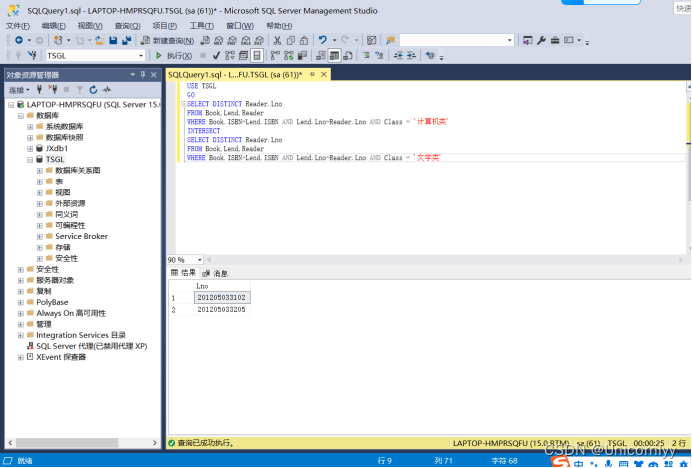Click the wrench properties icon
Image resolution: width=692 pixels, height=468 pixels.
click(541, 40)
